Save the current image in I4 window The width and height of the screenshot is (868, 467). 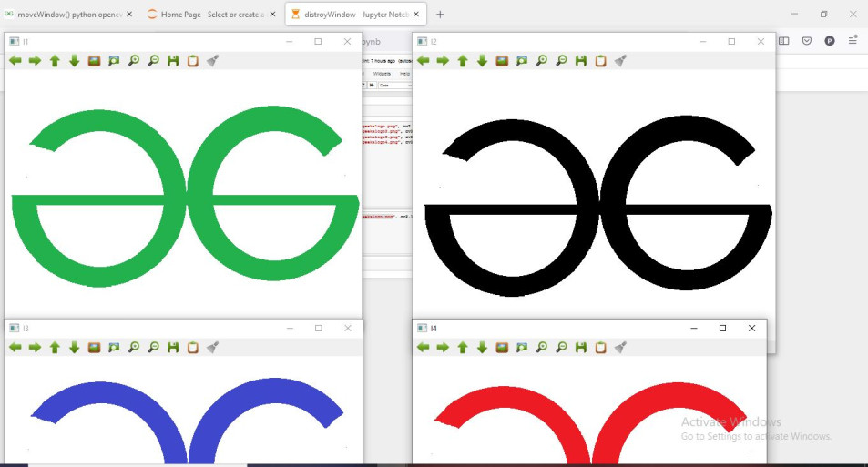581,348
